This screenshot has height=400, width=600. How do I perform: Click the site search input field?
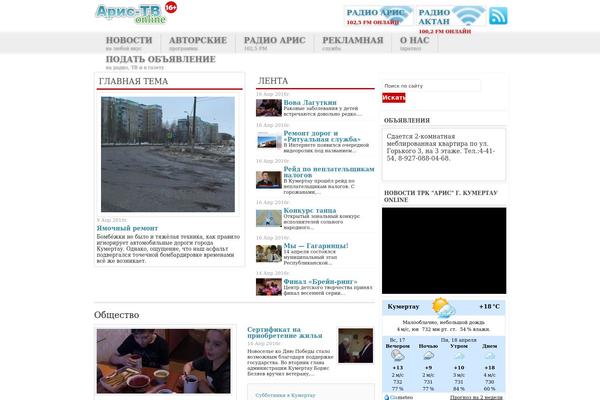(x=431, y=86)
